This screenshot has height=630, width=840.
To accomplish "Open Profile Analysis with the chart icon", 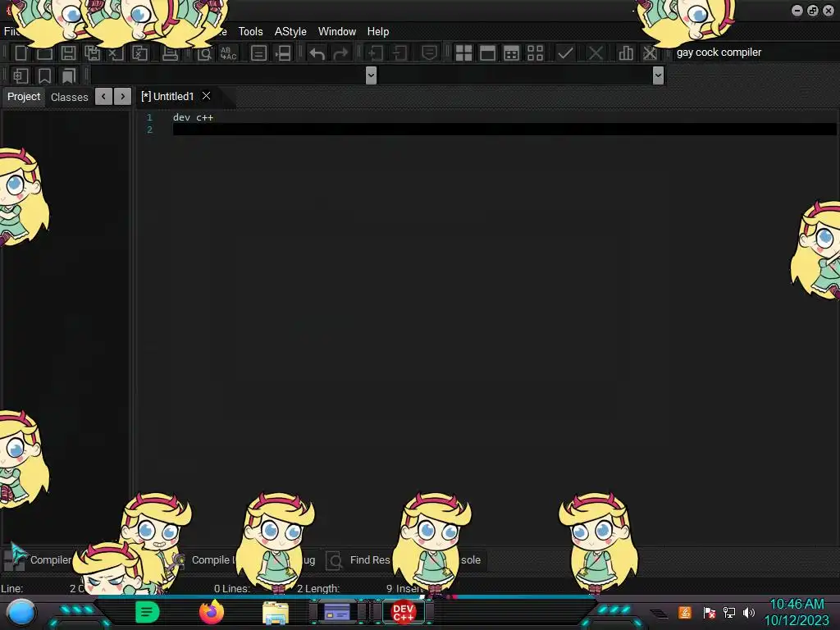I will 626,52.
